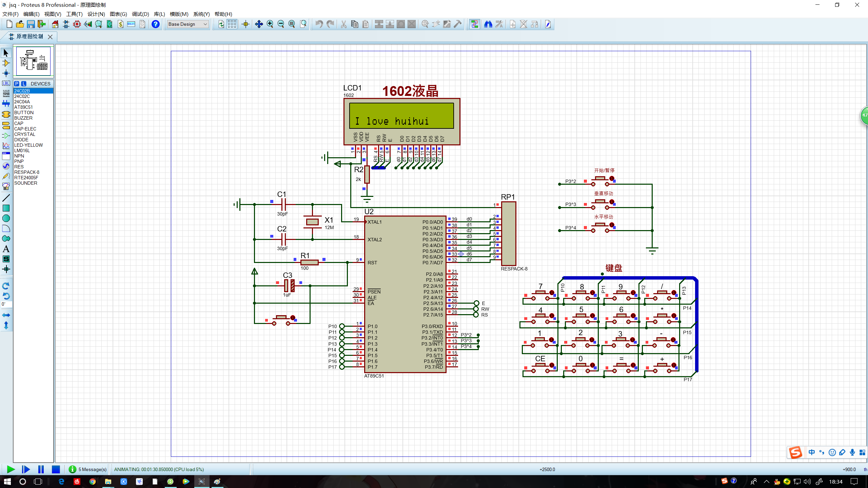Toggle wire autorouter button
This screenshot has height=488, width=868.
[474, 24]
